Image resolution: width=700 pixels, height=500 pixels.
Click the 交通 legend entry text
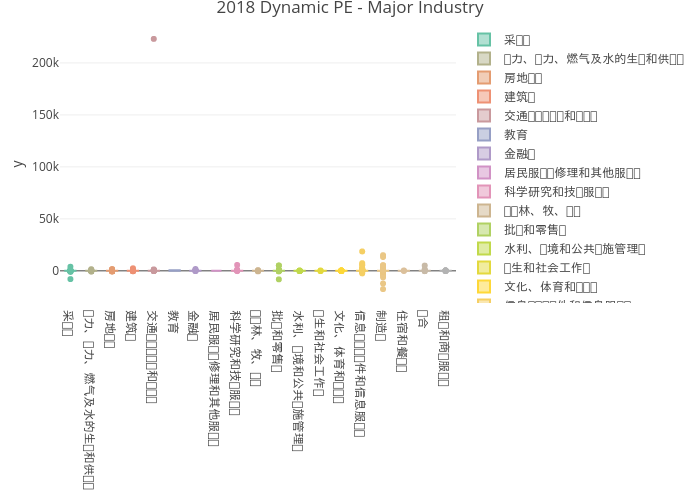click(x=550, y=115)
